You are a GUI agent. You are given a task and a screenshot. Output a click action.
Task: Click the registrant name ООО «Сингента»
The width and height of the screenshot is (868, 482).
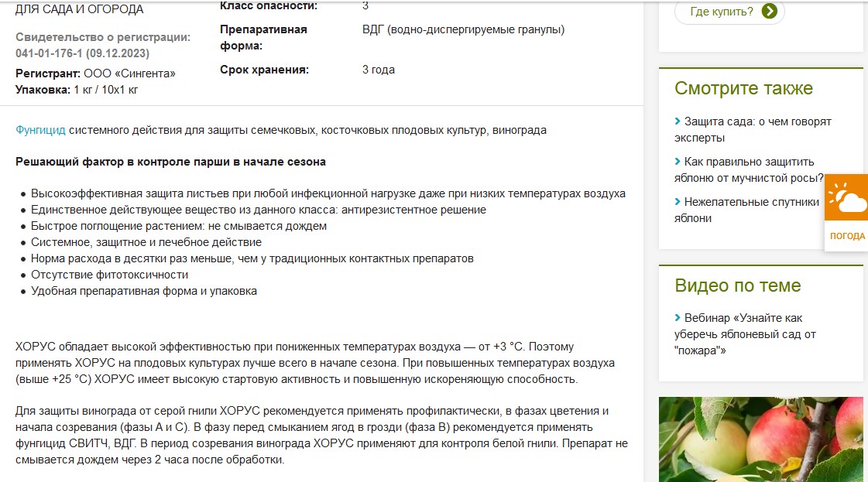coord(129,73)
